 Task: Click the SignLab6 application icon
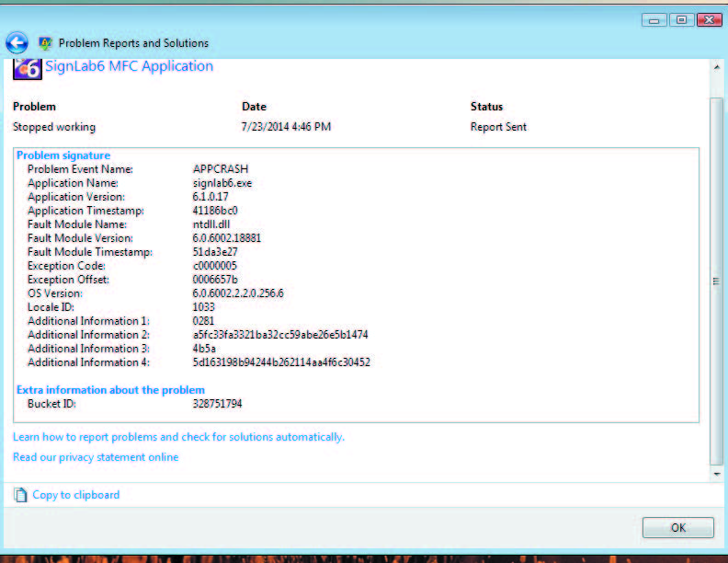28,69
